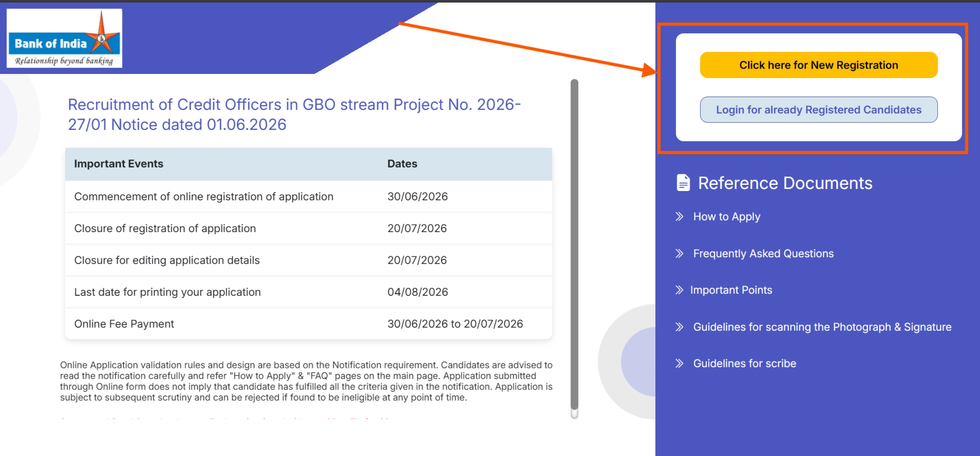Click the chevron icon beside Frequently Asked Questions
This screenshot has height=456, width=980.
tap(680, 253)
